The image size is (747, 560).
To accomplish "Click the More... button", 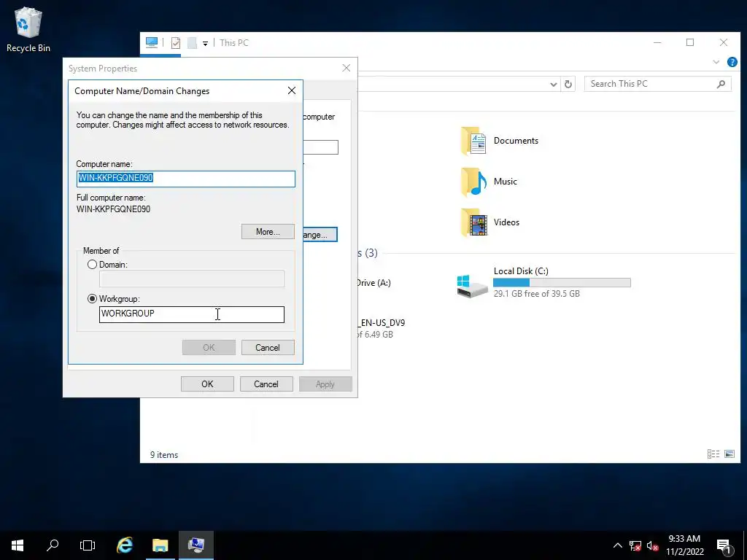I will tap(268, 232).
